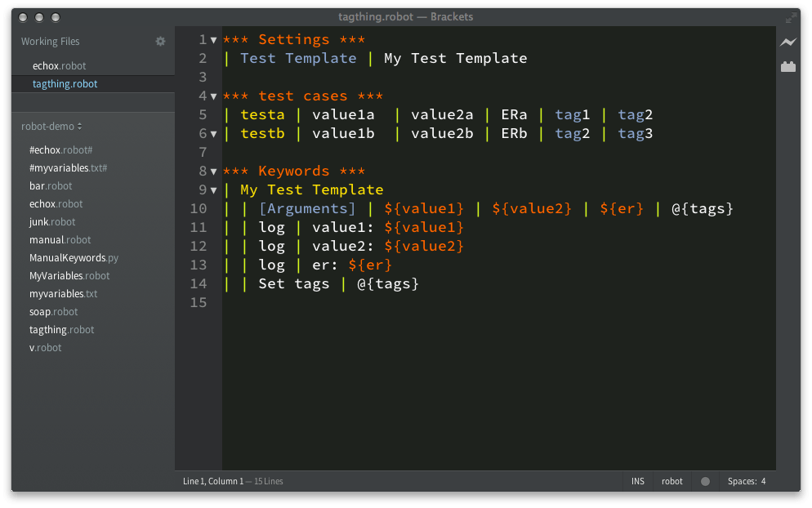Viewport: 812px width, 508px height.
Task: Select the tagthing.robot working file
Action: click(x=65, y=83)
